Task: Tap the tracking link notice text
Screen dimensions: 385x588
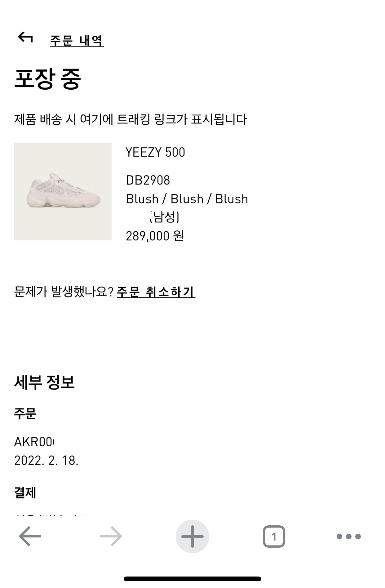Action: pyautogui.click(x=131, y=119)
